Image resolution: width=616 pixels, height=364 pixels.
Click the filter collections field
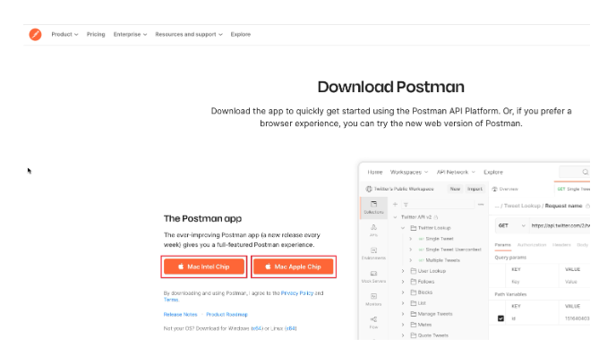click(438, 204)
